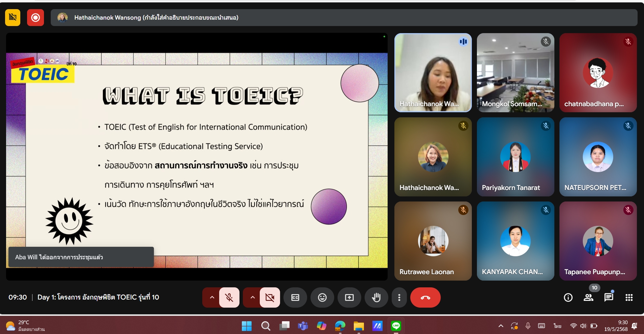
Task: Select the Rutrawee Laonan participant tile
Action: pos(433,241)
